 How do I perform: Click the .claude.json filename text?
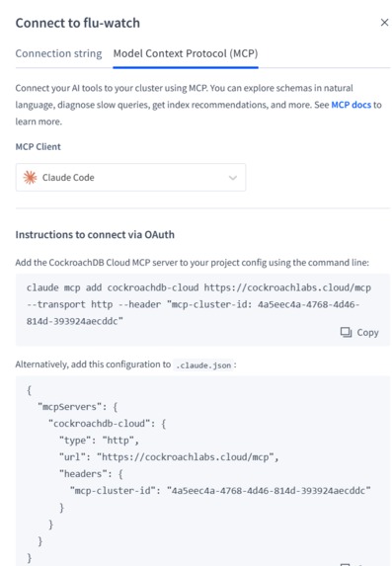point(203,365)
